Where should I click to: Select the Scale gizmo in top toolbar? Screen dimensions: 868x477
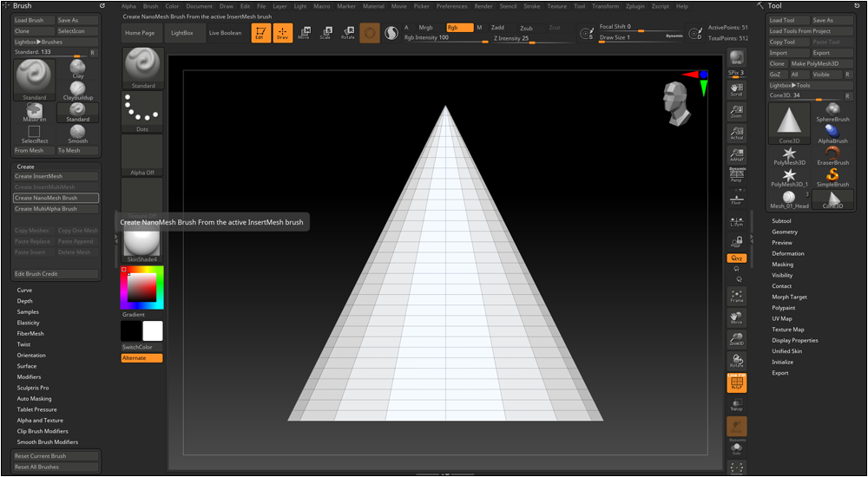[x=325, y=33]
